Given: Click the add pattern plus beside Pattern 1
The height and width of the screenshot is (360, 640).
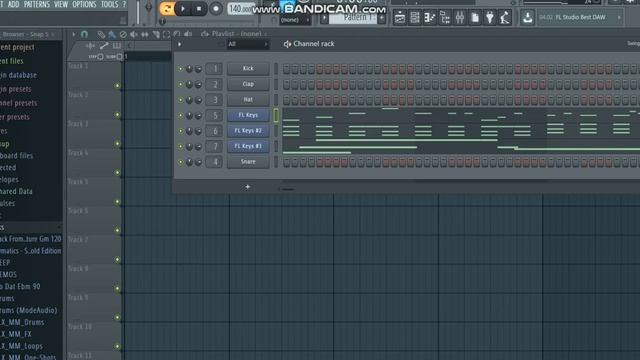Looking at the screenshot, I should [x=382, y=18].
